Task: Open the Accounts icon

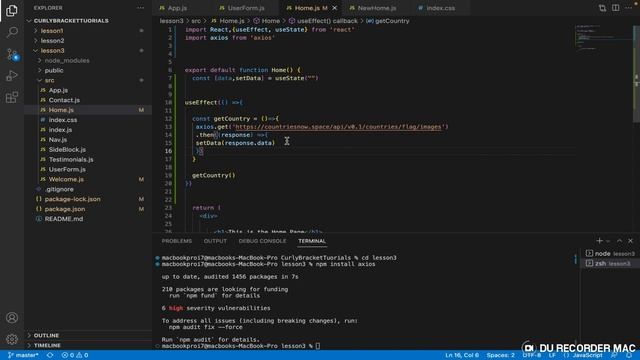Action: tap(12, 318)
